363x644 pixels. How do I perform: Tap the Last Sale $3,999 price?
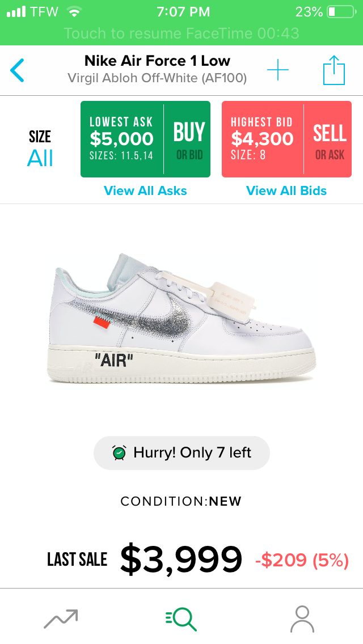pos(181,559)
